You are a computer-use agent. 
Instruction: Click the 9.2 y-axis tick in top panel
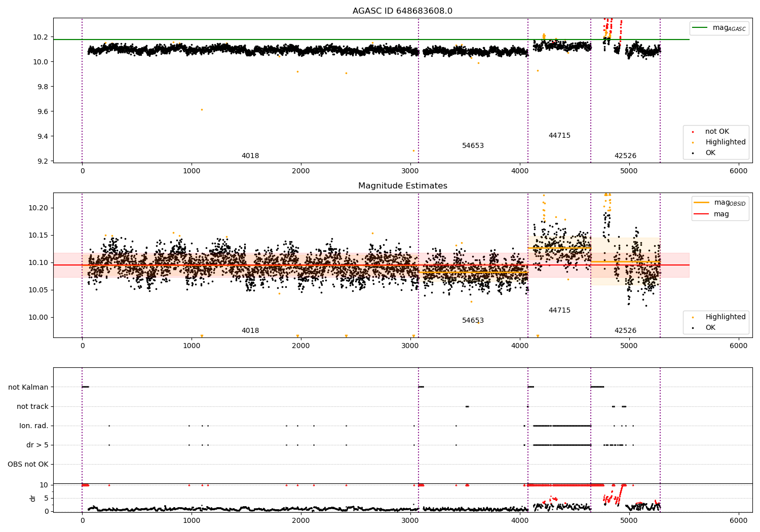42,161
